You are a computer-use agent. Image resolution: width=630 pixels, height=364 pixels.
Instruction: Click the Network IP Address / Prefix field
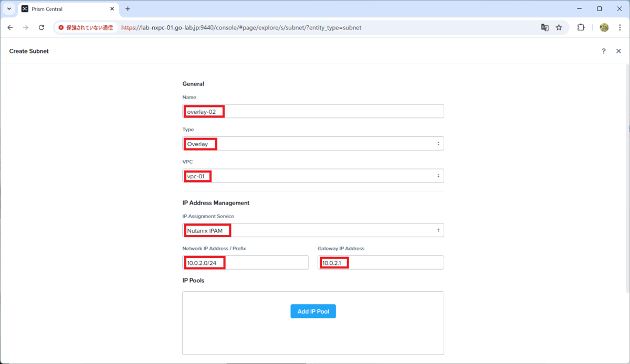[x=246, y=262]
